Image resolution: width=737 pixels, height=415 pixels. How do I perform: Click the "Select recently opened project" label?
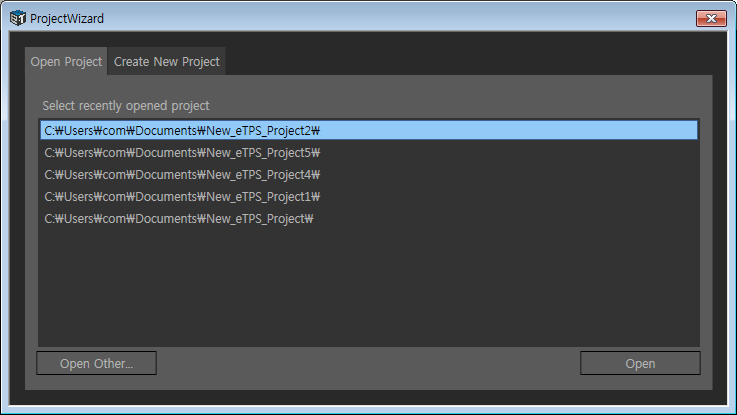tap(126, 105)
